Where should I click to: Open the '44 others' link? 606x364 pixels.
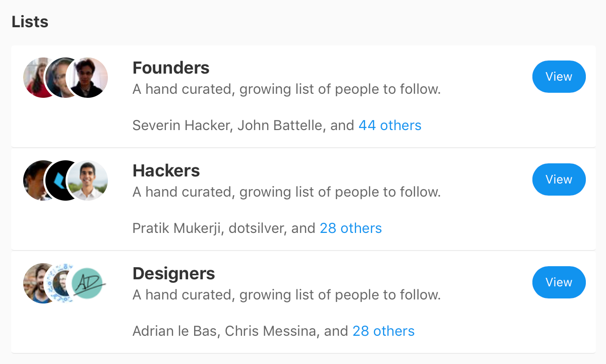click(390, 125)
